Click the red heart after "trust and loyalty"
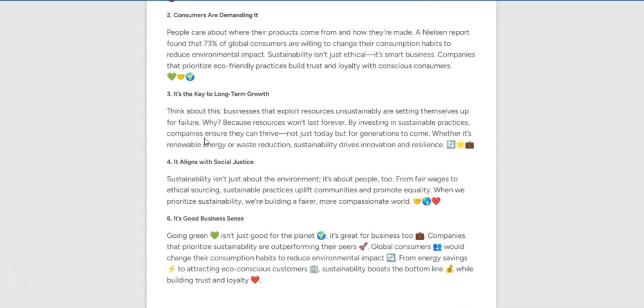The image size is (644, 308). pyautogui.click(x=255, y=280)
